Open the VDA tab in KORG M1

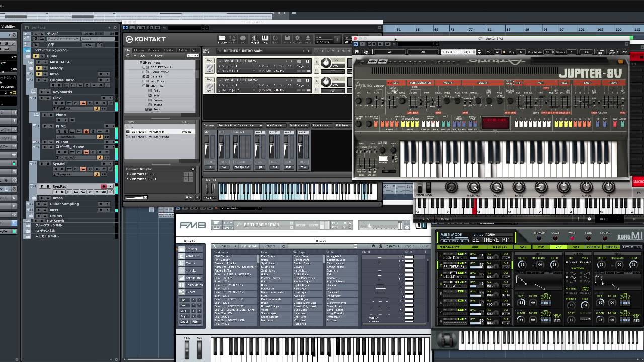pyautogui.click(x=576, y=247)
